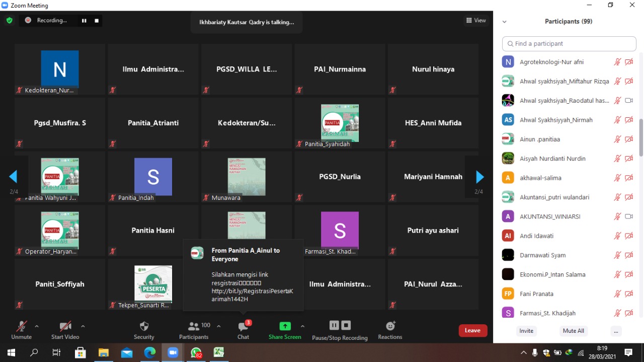Go to next gallery page with right arrow

479,177
